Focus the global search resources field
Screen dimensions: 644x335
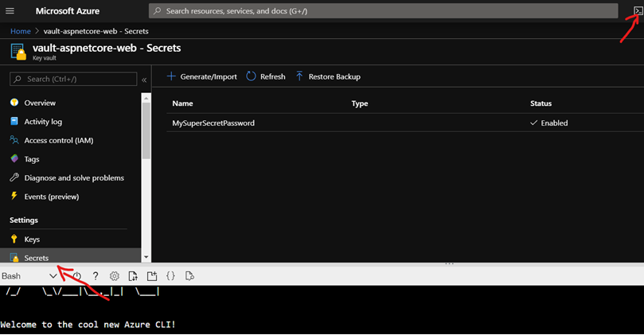[383, 11]
